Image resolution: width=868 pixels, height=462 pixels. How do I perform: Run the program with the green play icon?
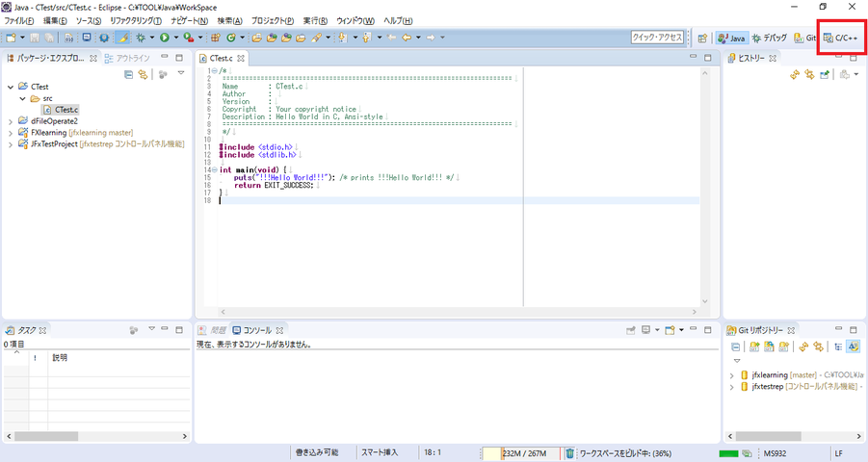tap(165, 38)
